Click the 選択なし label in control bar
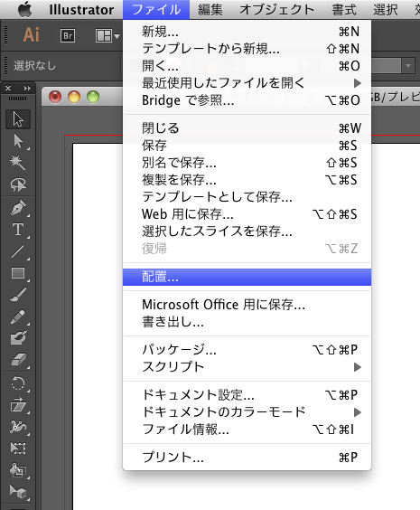Image resolution: width=420 pixels, height=510 pixels. (x=34, y=66)
